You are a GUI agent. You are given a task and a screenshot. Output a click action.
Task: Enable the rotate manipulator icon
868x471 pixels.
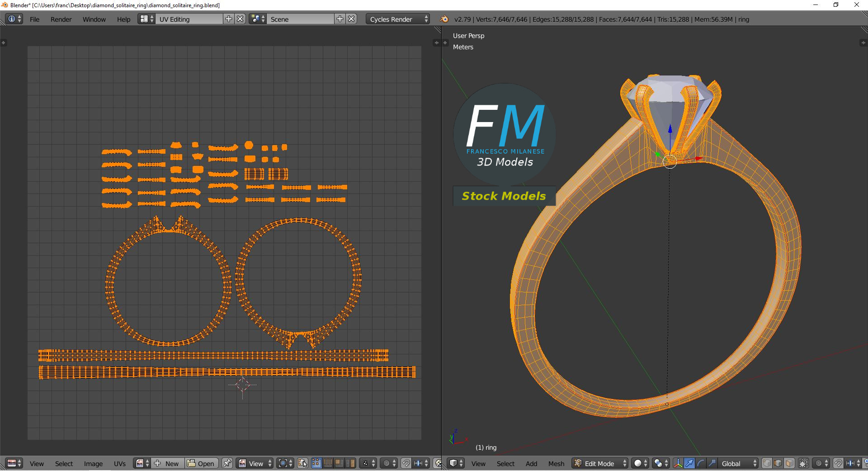click(701, 463)
